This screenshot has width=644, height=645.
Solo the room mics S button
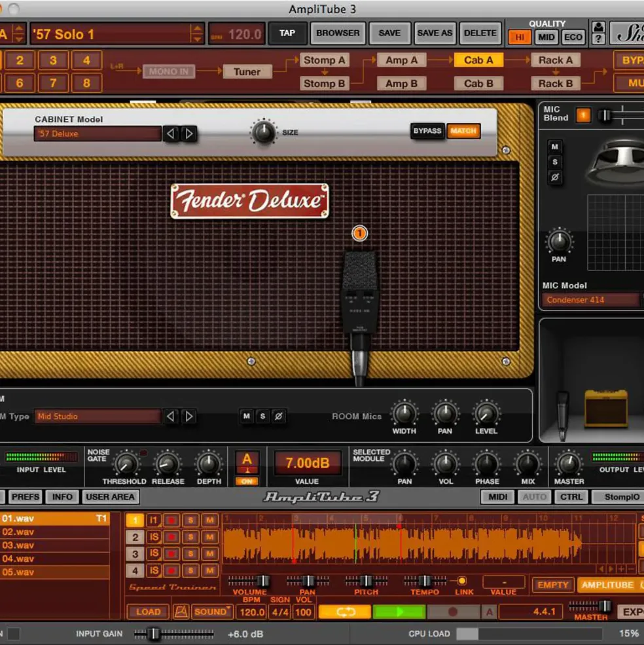tap(262, 416)
